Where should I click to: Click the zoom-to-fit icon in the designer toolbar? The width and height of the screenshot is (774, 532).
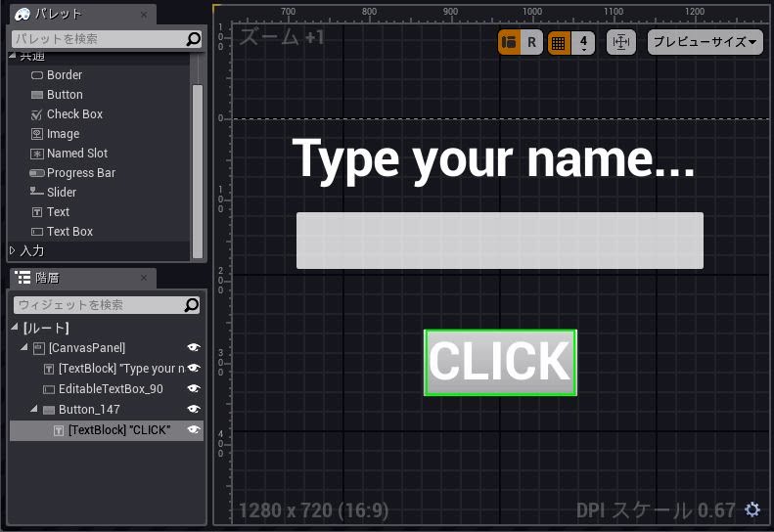[x=621, y=43]
